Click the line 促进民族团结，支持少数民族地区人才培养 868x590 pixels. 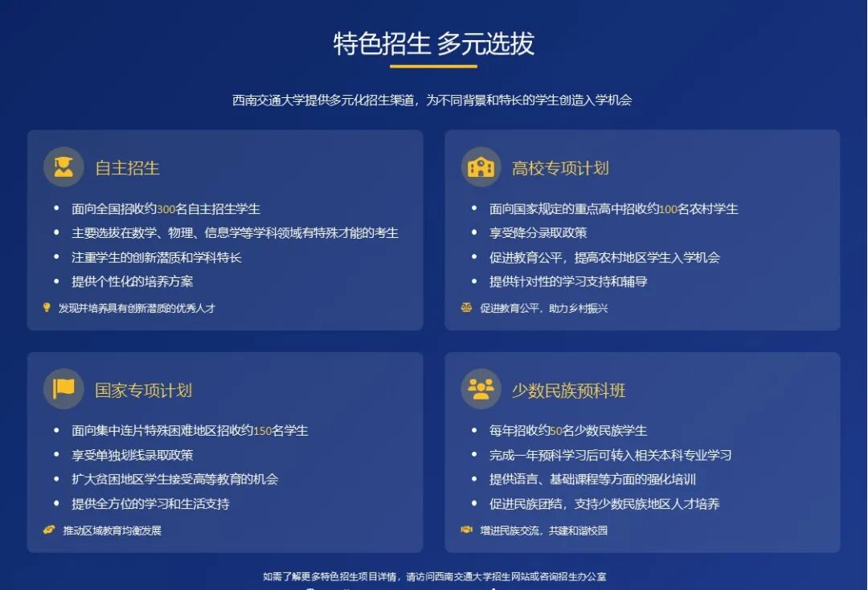(x=604, y=504)
